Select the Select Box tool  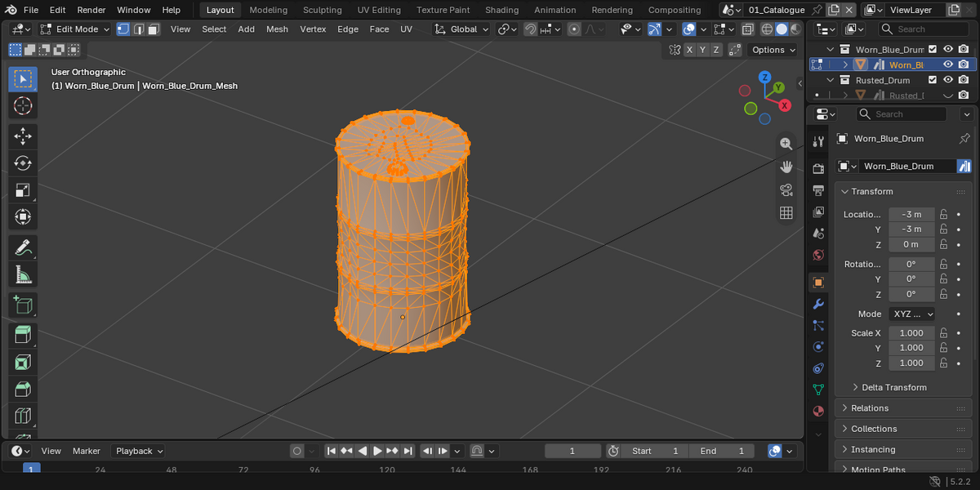click(x=23, y=79)
